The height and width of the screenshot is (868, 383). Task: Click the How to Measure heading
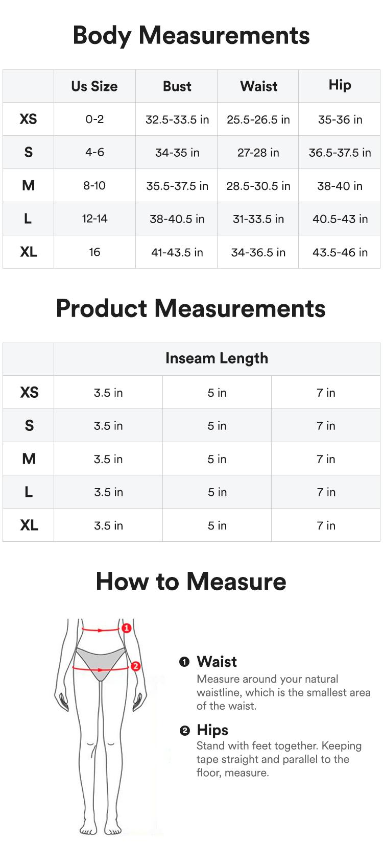[191, 581]
